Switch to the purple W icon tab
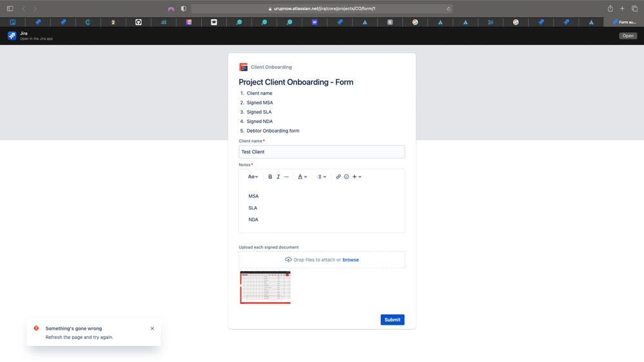The image size is (644, 362). (315, 22)
